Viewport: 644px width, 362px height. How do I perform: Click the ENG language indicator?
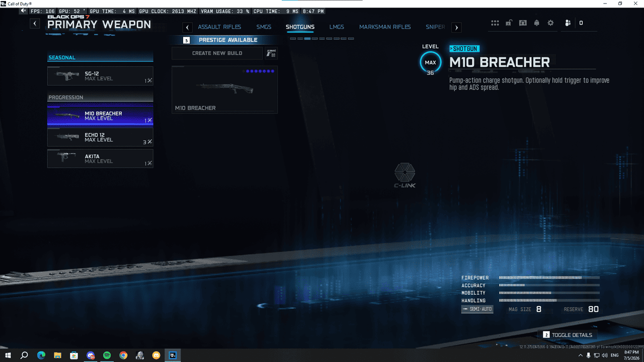click(x=615, y=355)
